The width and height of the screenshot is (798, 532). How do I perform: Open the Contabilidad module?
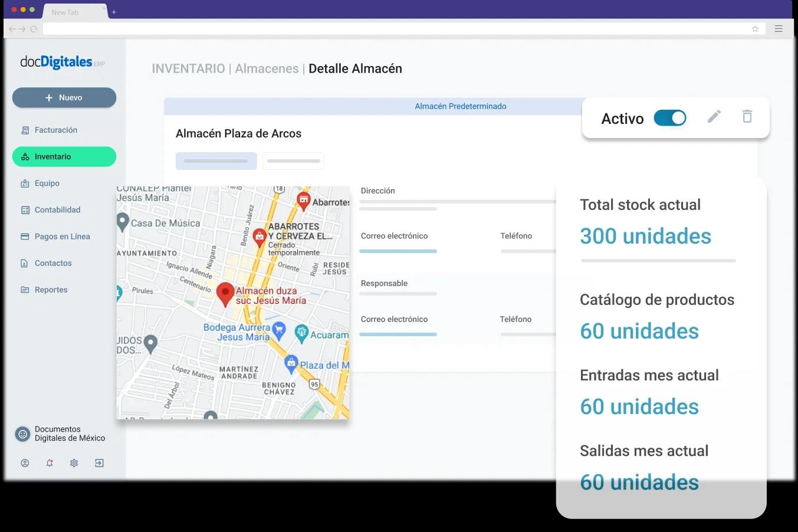(x=57, y=209)
